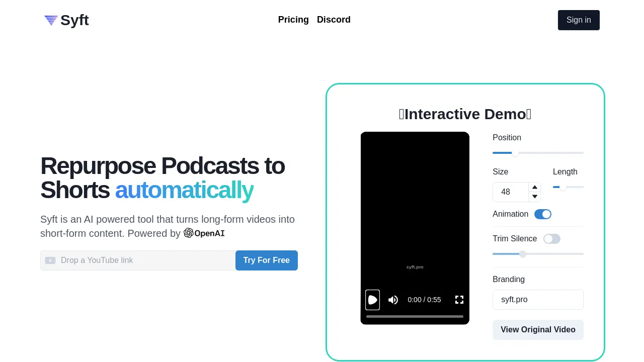Screen dimensions: 644x362
Task: Click the Sign in button
Action: pyautogui.click(x=579, y=20)
